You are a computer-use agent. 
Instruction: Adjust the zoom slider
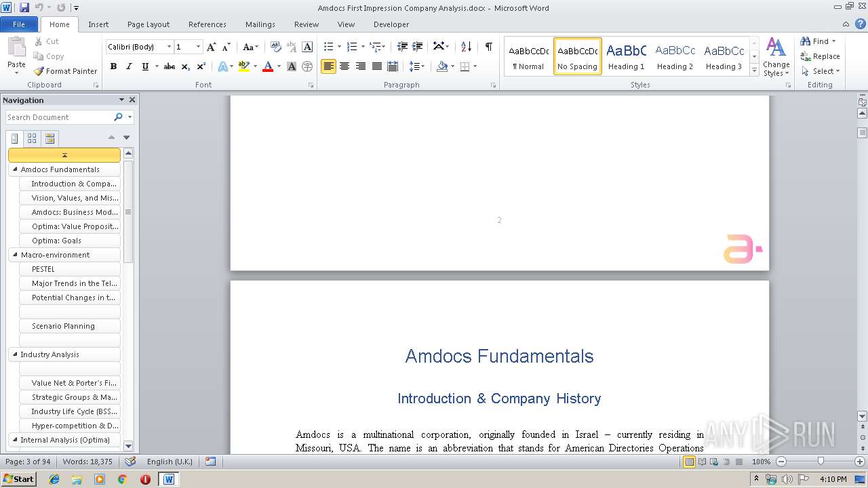pyautogui.click(x=821, y=462)
